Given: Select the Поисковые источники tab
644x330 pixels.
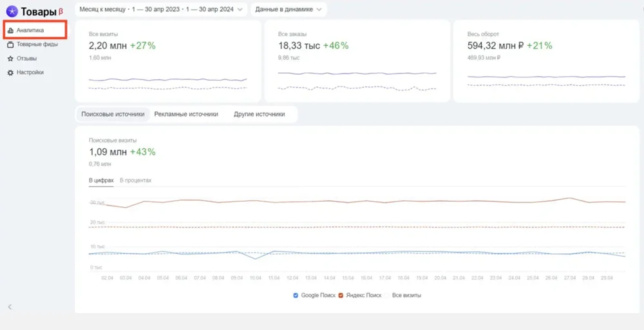Looking at the screenshot, I should [x=113, y=114].
